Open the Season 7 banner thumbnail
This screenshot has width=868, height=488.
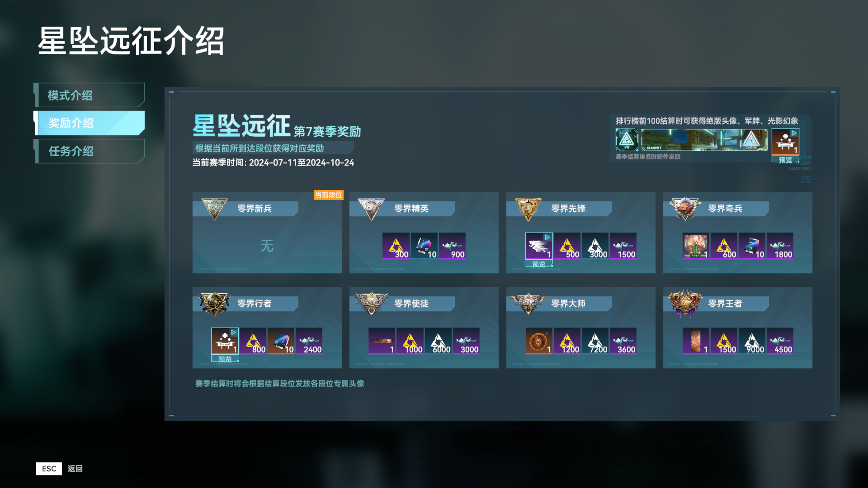(x=705, y=139)
